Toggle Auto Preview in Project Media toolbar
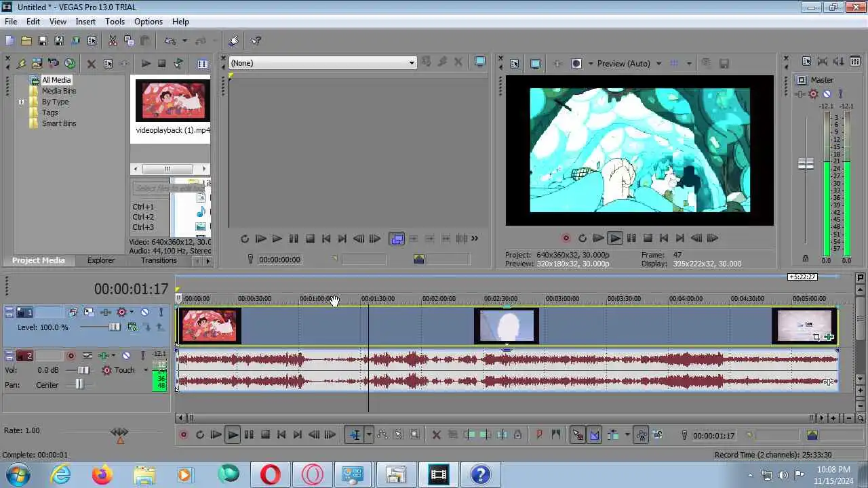This screenshot has height=488, width=868. point(178,64)
